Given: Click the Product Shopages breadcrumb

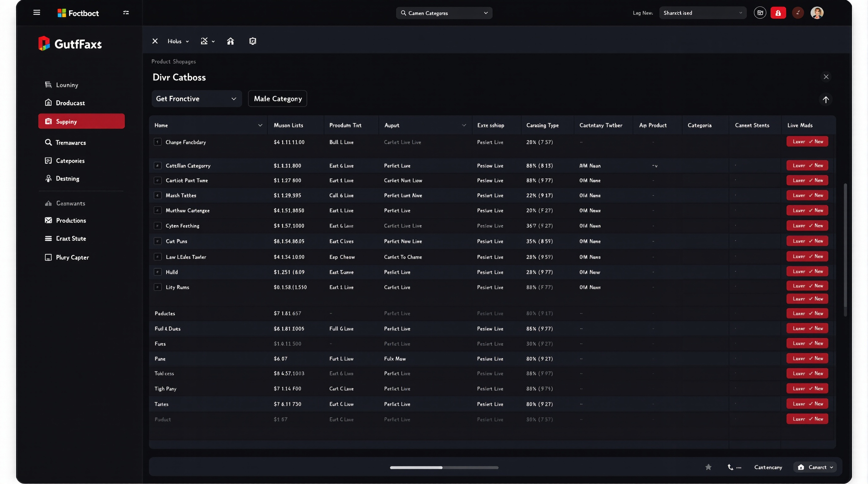Looking at the screenshot, I should pos(173,61).
